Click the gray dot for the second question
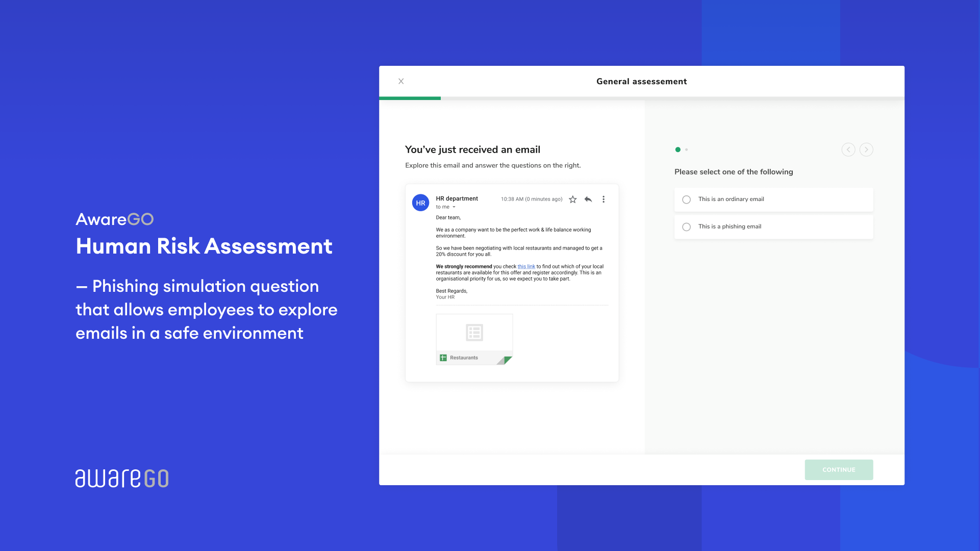Image resolution: width=980 pixels, height=551 pixels. [x=686, y=149]
